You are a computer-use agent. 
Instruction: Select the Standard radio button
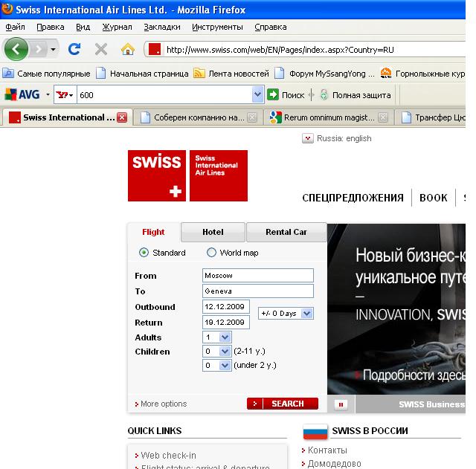point(144,253)
